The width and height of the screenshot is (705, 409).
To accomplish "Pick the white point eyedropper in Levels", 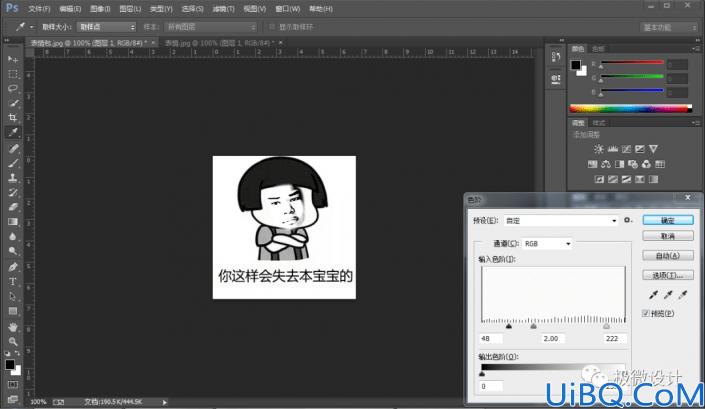I will point(683,295).
